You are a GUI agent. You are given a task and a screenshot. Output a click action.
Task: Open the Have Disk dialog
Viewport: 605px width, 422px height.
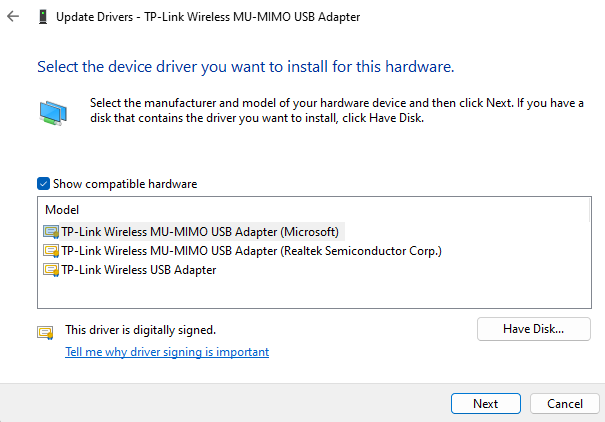click(x=534, y=329)
